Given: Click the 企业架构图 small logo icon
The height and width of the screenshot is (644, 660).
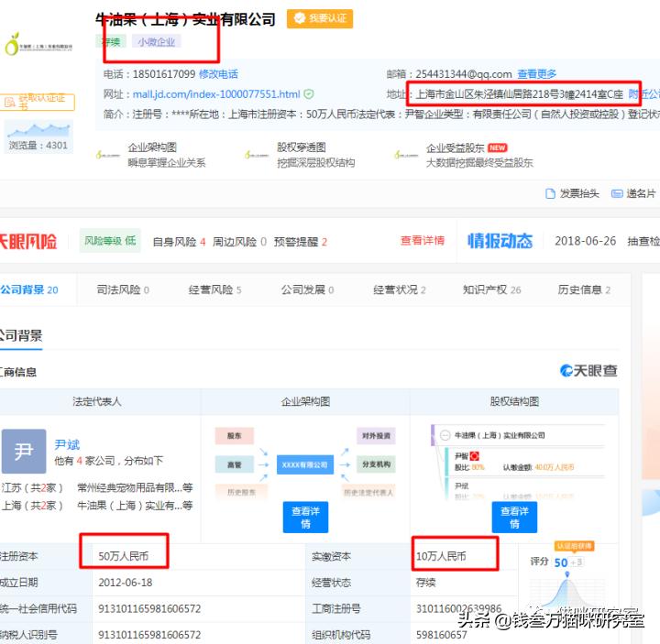Looking at the screenshot, I should point(108,155).
